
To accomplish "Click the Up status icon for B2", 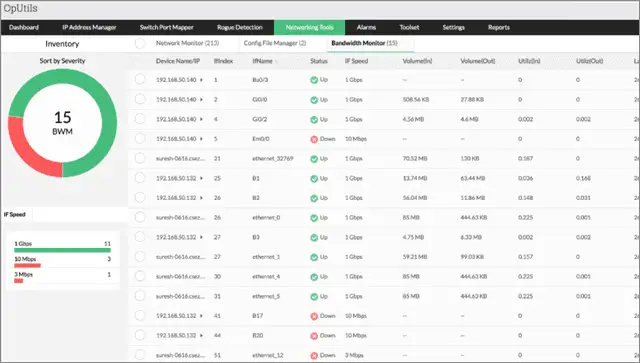I will point(314,198).
